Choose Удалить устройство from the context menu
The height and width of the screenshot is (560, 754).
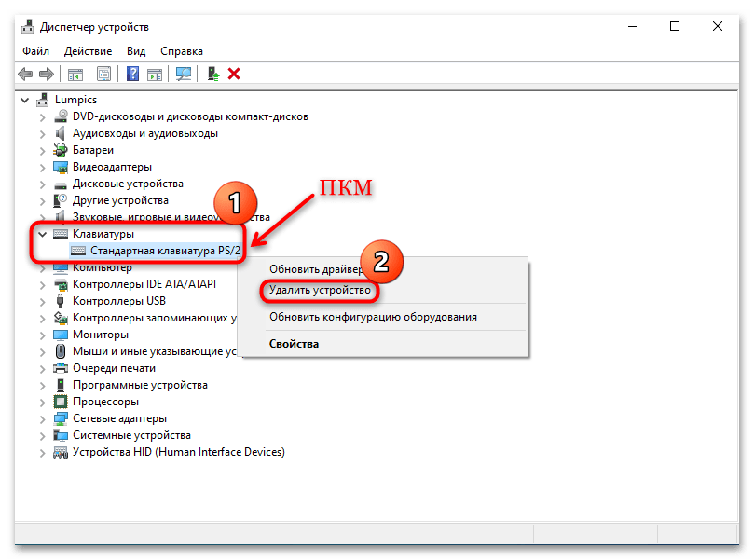pyautogui.click(x=320, y=291)
